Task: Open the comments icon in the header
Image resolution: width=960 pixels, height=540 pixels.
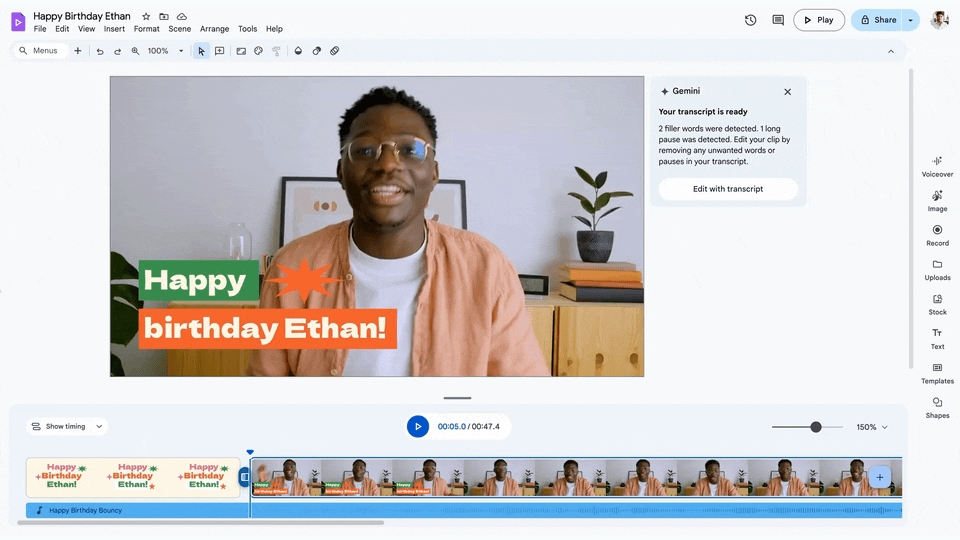Action: pyautogui.click(x=778, y=20)
